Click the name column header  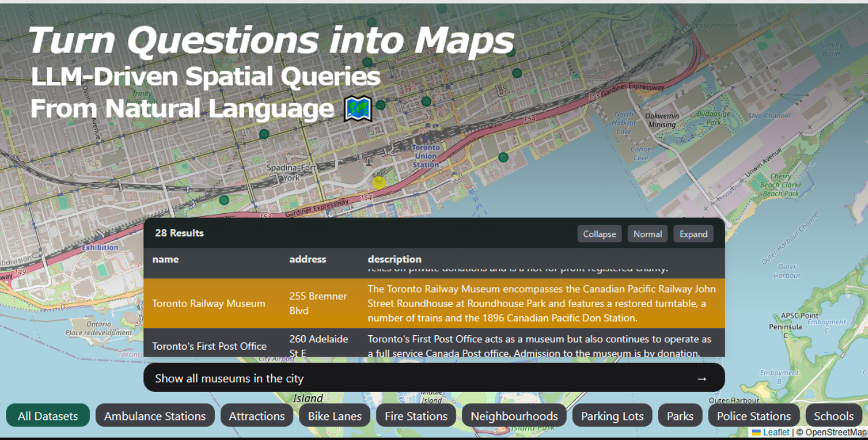[165, 259]
